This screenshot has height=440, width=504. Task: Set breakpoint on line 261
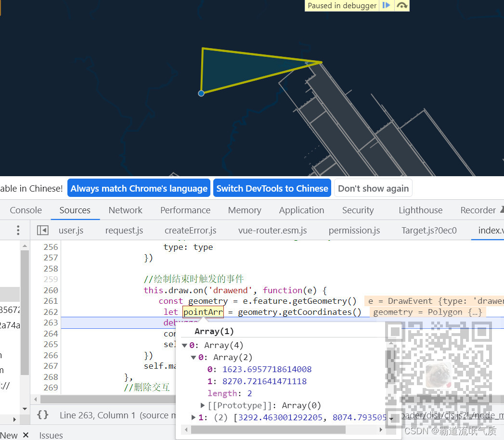51,301
